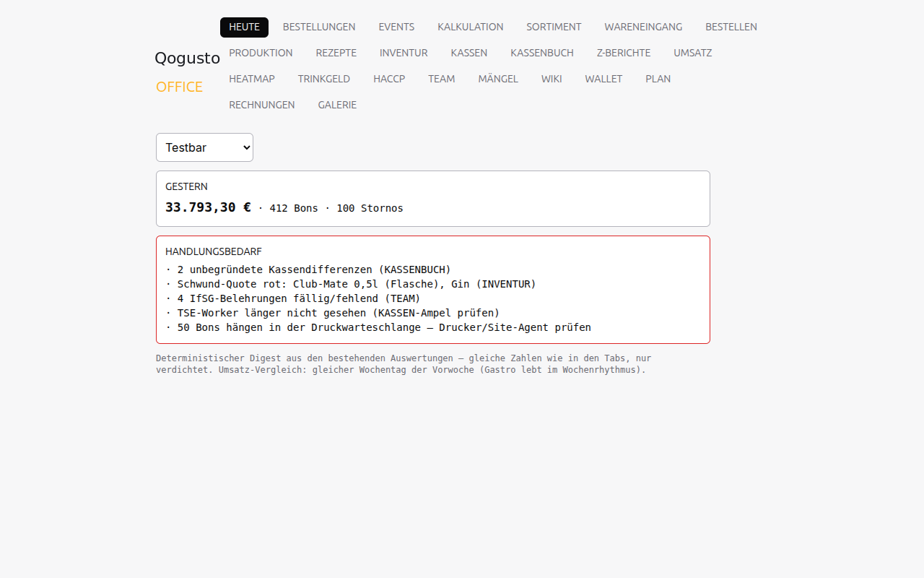Select the active HEUTE tab
The width and height of the screenshot is (924, 578).
pyautogui.click(x=244, y=27)
